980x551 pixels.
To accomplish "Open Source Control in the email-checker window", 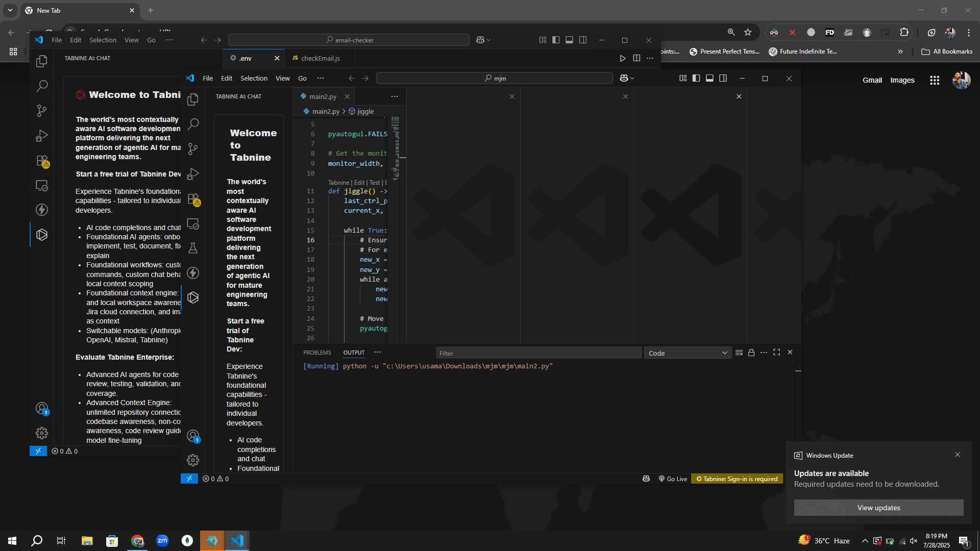I will point(42,111).
